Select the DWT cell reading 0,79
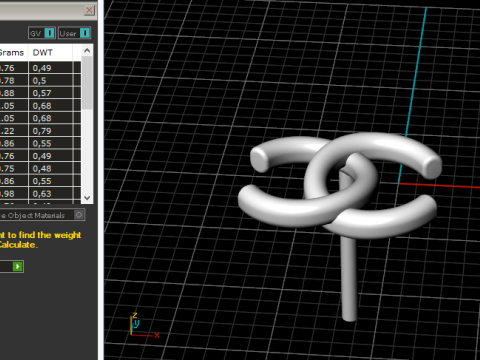Image resolution: width=480 pixels, height=360 pixels. click(x=51, y=131)
